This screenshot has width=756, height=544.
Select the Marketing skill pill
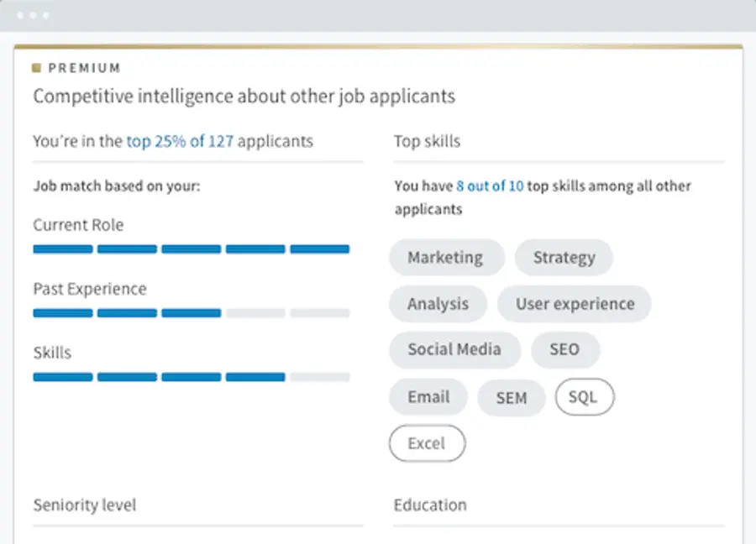coord(446,258)
